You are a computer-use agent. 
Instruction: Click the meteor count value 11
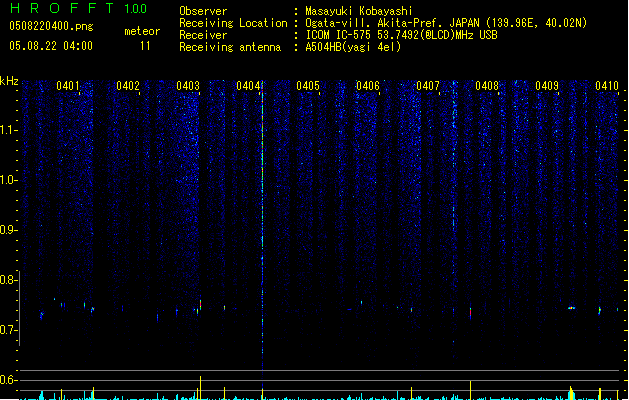(x=145, y=46)
